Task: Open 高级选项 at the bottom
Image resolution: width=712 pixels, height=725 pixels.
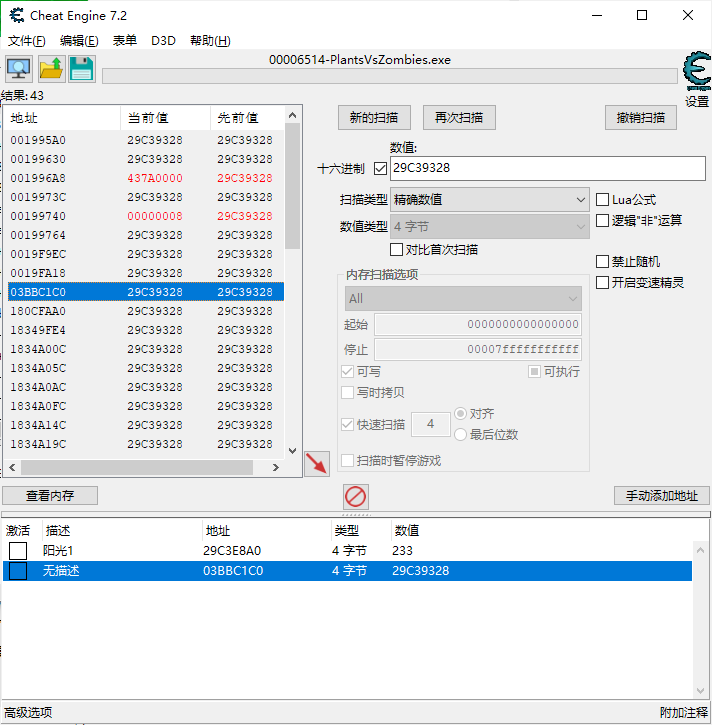Action: [x=28, y=713]
